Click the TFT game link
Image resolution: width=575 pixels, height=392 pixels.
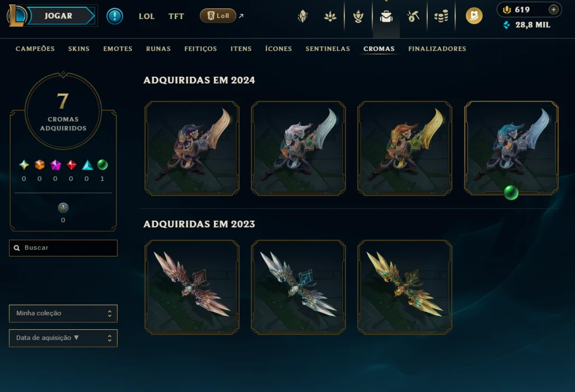pos(176,16)
